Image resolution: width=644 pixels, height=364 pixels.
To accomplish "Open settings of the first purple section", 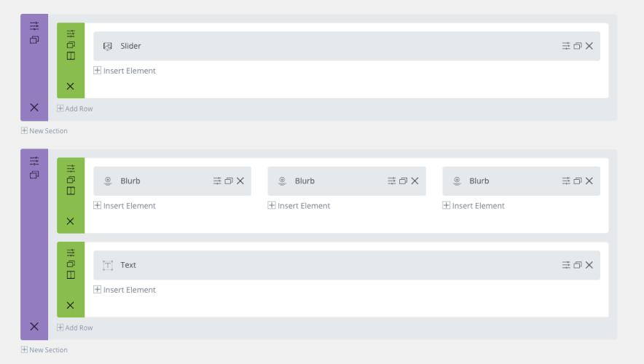I will point(34,25).
